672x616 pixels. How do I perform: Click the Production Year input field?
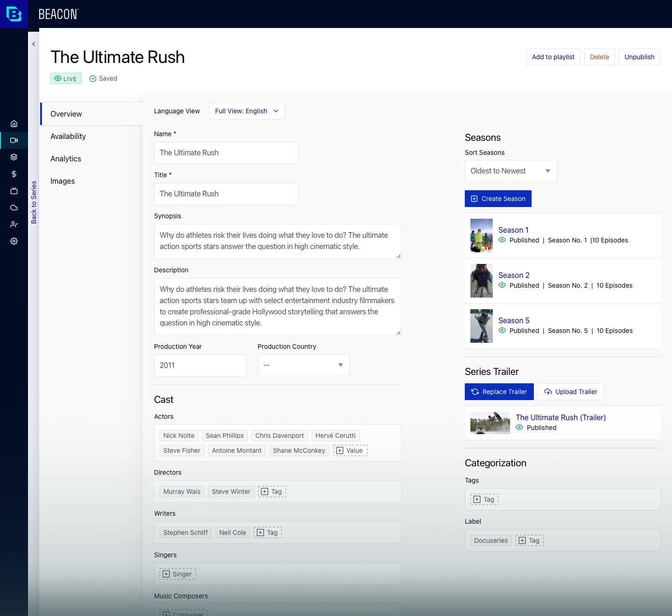click(x=200, y=365)
